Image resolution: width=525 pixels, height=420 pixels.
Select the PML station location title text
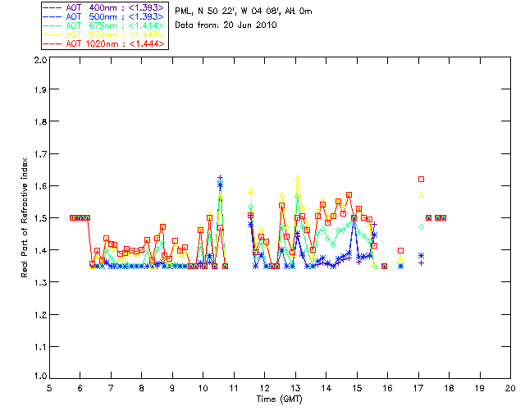pos(244,11)
